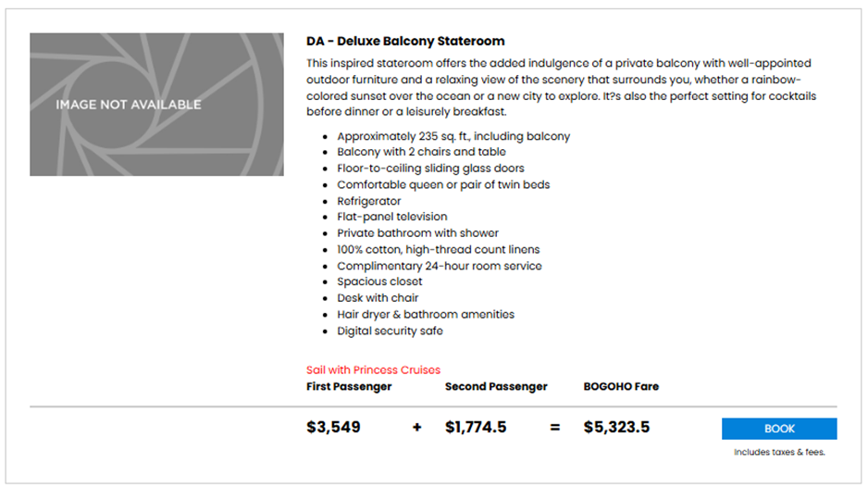Click the Second Passenger price $1,774.5
The width and height of the screenshot is (868, 488).
coord(476,428)
